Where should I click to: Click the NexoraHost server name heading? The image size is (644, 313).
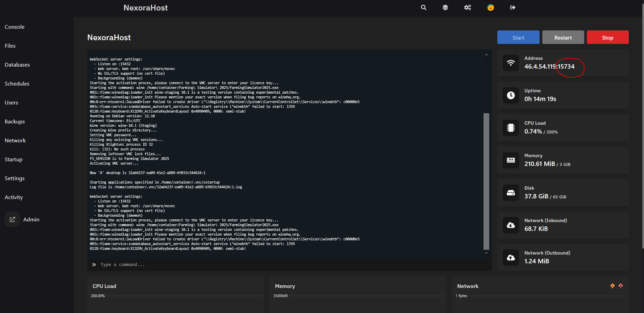pos(109,38)
